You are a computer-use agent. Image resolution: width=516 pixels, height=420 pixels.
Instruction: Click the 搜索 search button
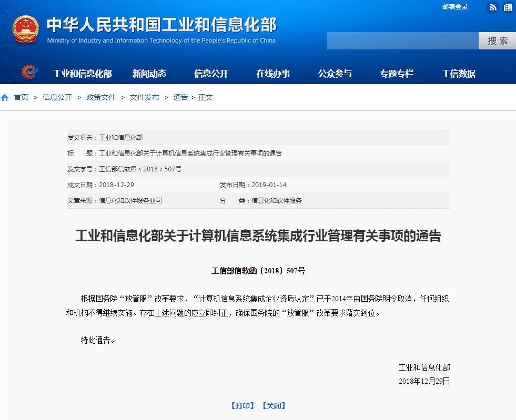[497, 41]
